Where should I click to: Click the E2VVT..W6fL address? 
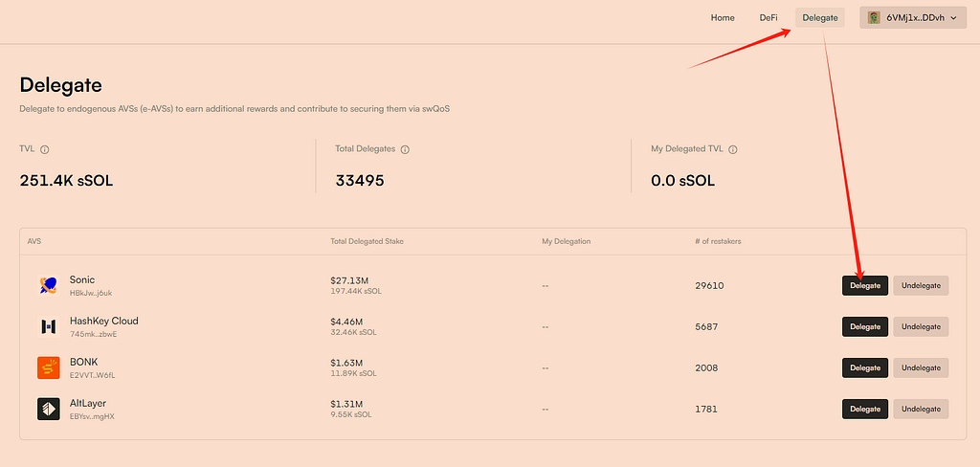(x=93, y=375)
